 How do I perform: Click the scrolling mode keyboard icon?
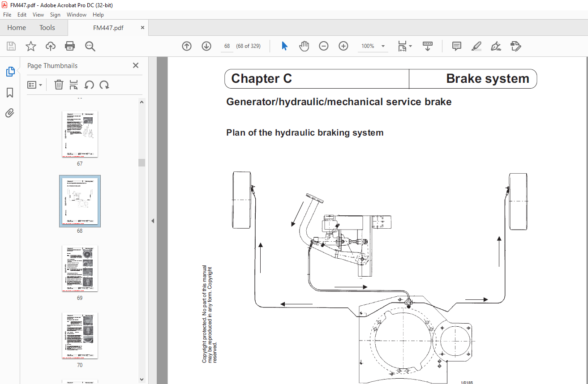(428, 46)
